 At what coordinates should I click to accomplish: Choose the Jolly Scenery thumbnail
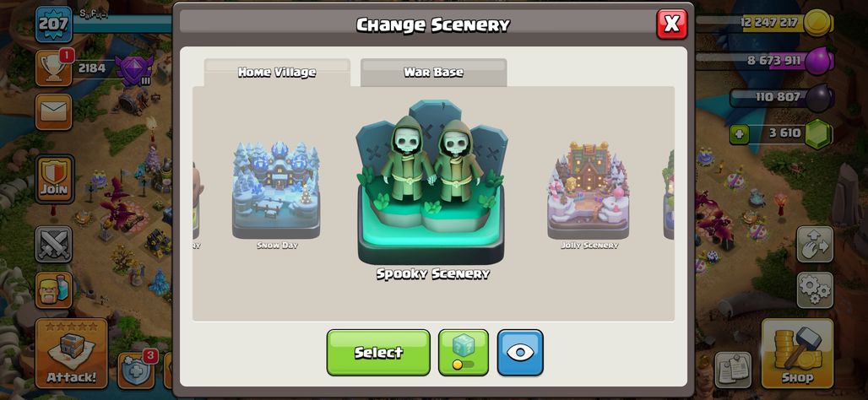pos(589,191)
